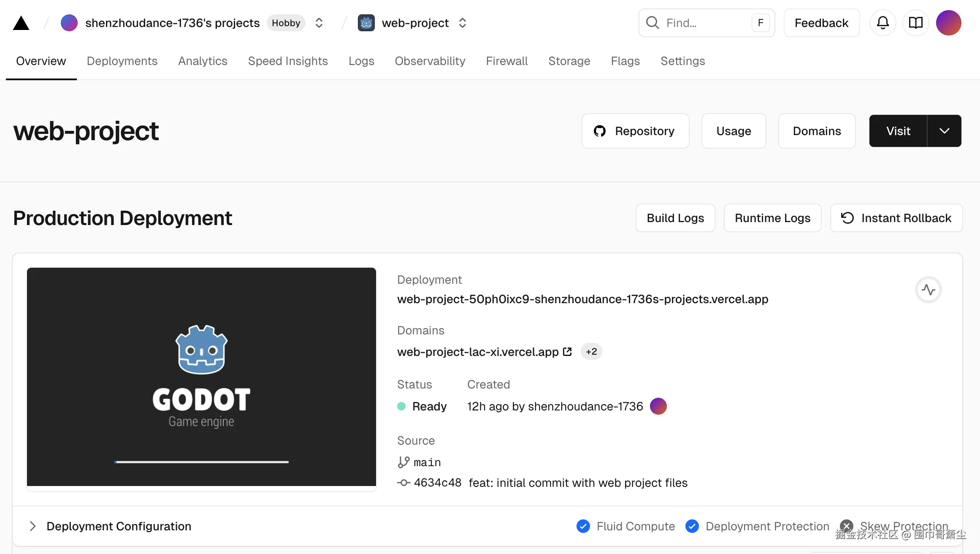Click Instant Rollback button
The height and width of the screenshot is (554, 980).
point(896,218)
